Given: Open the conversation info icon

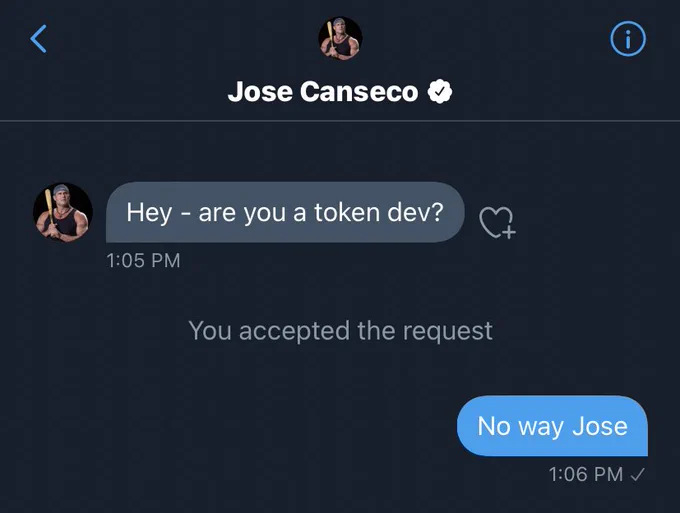Looking at the screenshot, I should coord(628,39).
